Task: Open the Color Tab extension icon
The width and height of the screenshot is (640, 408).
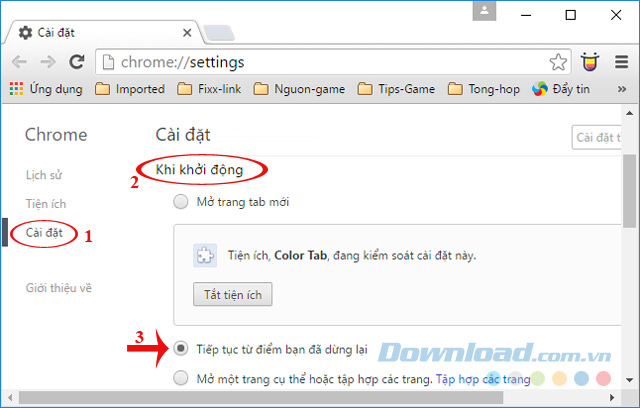Action: [590, 62]
